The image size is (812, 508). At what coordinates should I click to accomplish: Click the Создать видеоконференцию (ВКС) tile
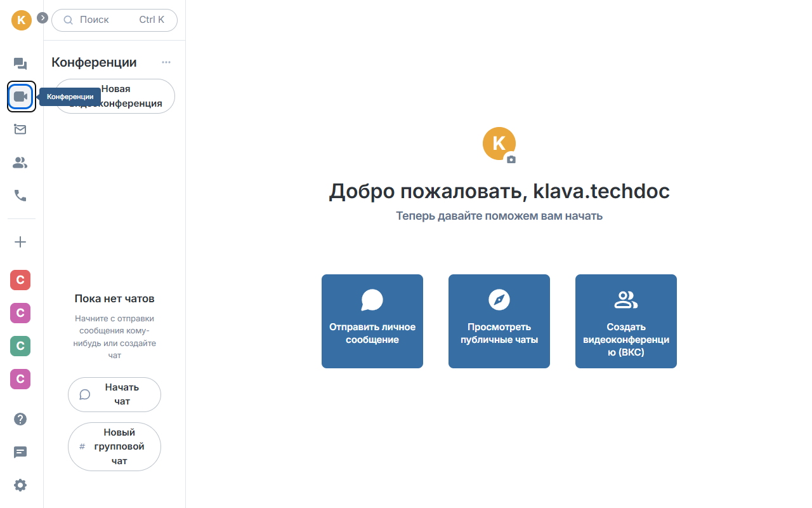click(626, 321)
